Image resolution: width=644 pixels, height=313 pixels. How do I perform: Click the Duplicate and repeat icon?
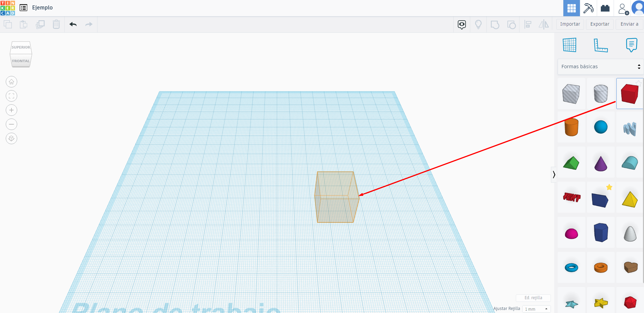coord(40,24)
